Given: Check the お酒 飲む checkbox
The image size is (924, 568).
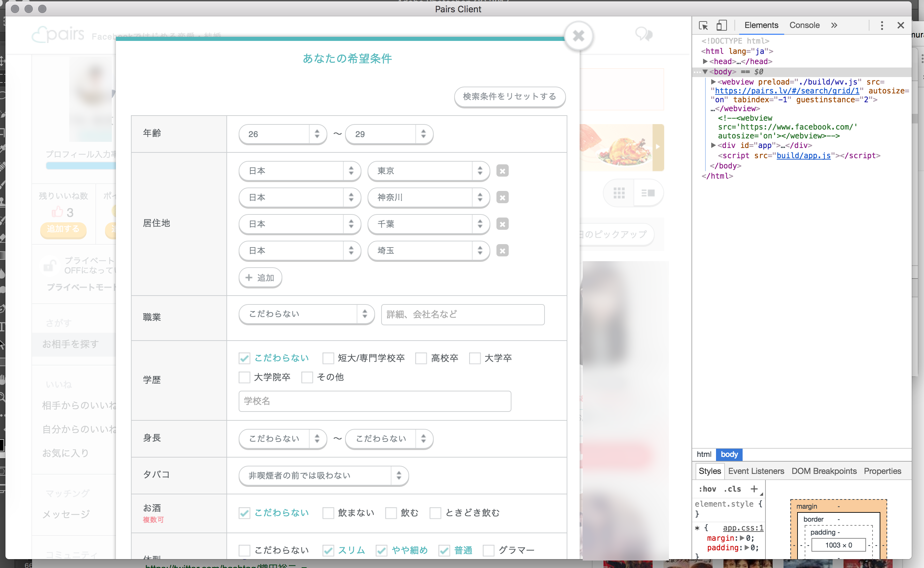Looking at the screenshot, I should (391, 513).
